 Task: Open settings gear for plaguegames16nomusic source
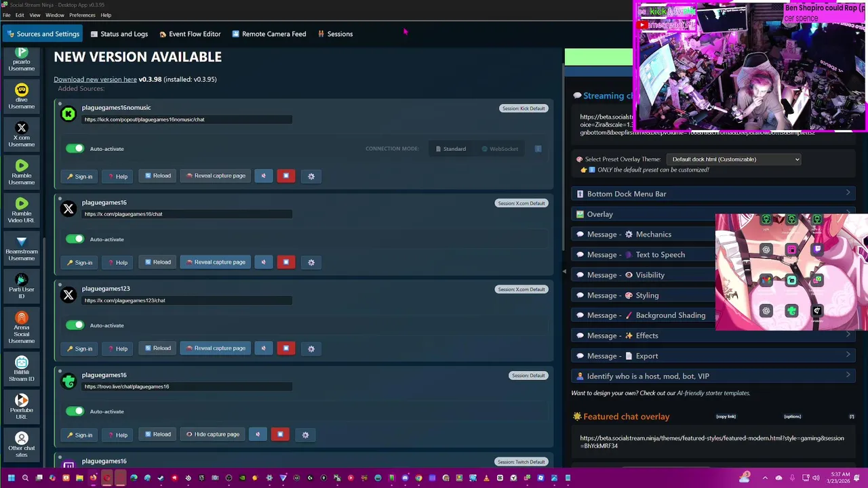click(x=311, y=176)
